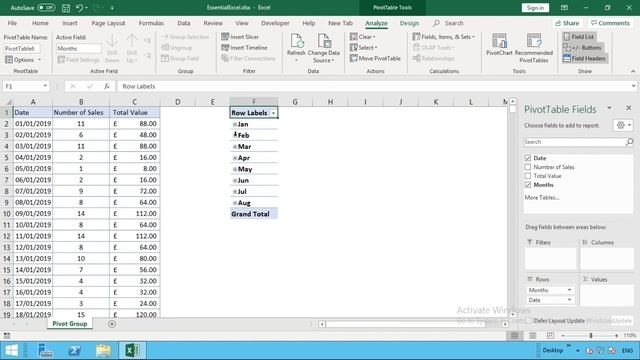
Task: Uncheck the Date field checkbox
Action: pos(528,158)
